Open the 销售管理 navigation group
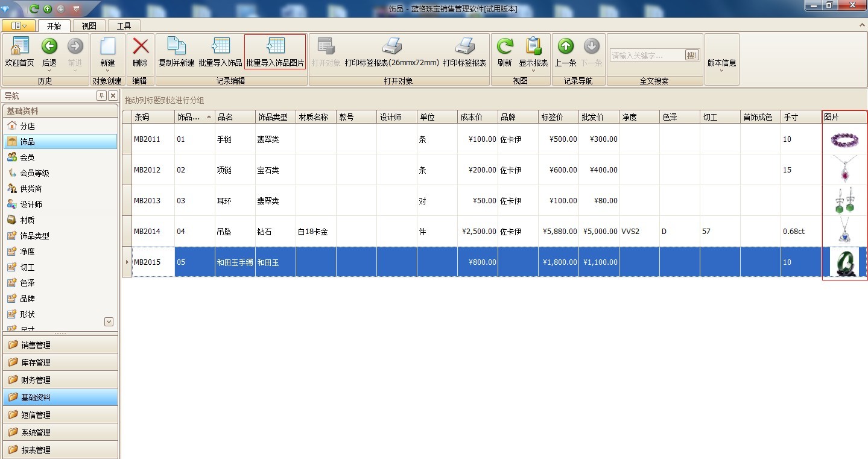Viewport: 868px width, 459px height. tap(59, 345)
